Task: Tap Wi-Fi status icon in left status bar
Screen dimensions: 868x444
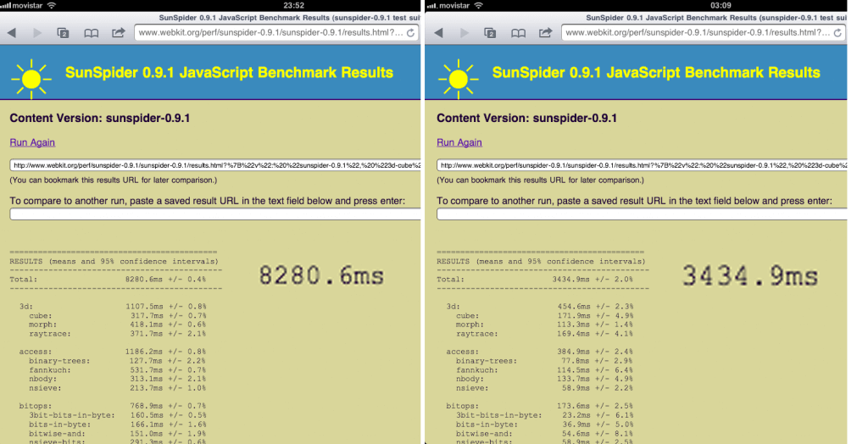Action: click(x=52, y=6)
